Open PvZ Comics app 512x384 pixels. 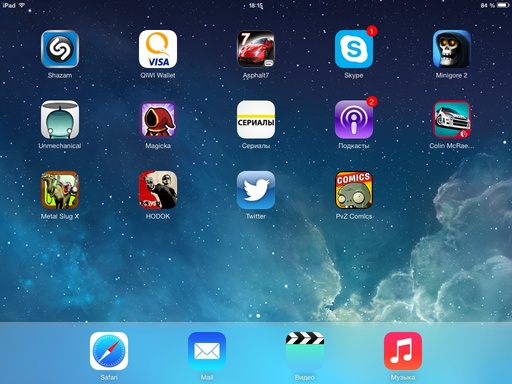pyautogui.click(x=354, y=190)
